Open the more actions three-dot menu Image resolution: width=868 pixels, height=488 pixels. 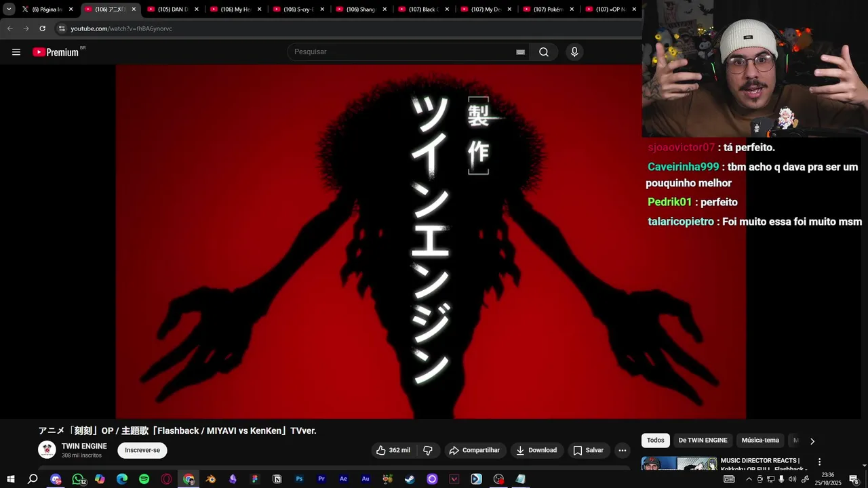(x=622, y=450)
